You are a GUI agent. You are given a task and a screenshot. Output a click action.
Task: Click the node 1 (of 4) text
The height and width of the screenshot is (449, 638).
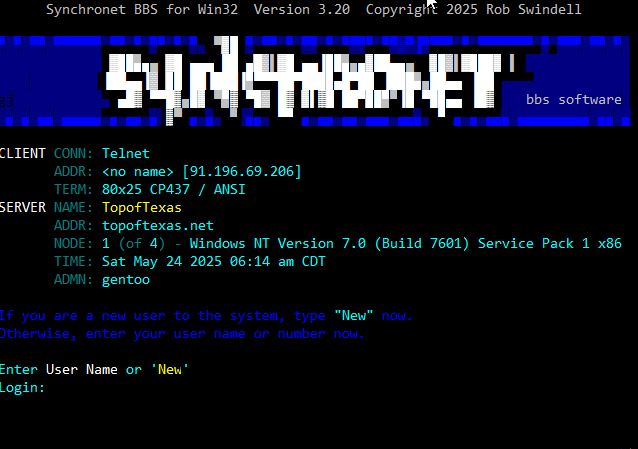[133, 243]
